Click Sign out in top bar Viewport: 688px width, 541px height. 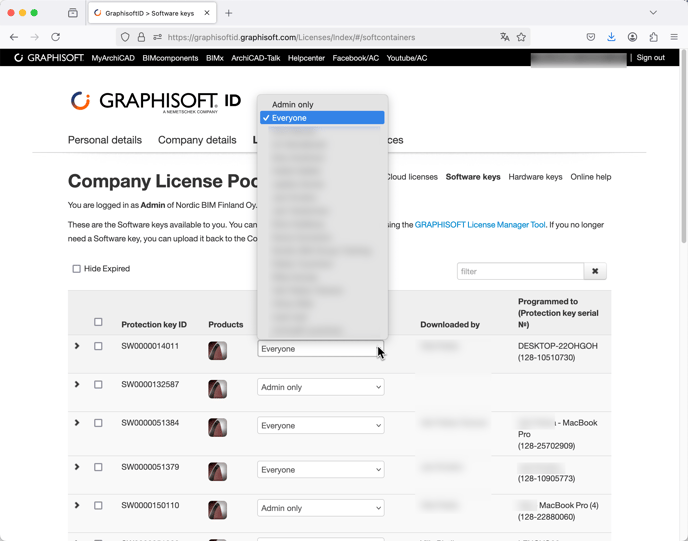[x=651, y=57]
